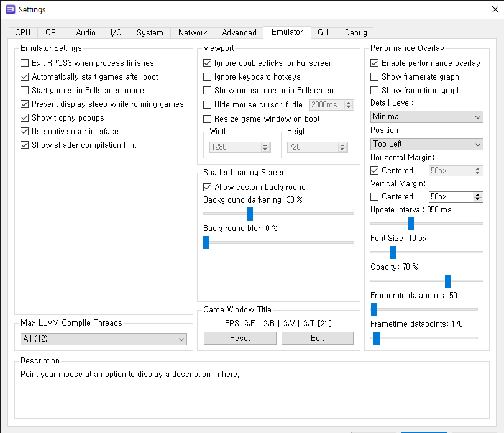Image resolution: width=504 pixels, height=433 pixels.
Task: Close the Settings window
Action: click(x=495, y=10)
